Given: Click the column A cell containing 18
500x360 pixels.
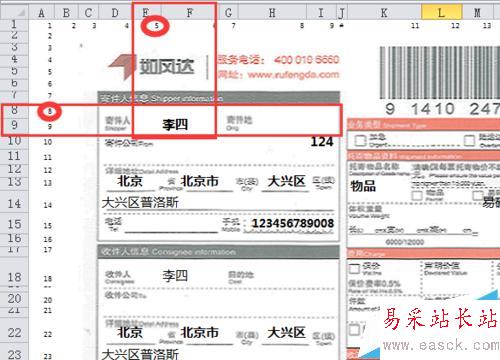Looking at the screenshot, I should [x=48, y=279].
